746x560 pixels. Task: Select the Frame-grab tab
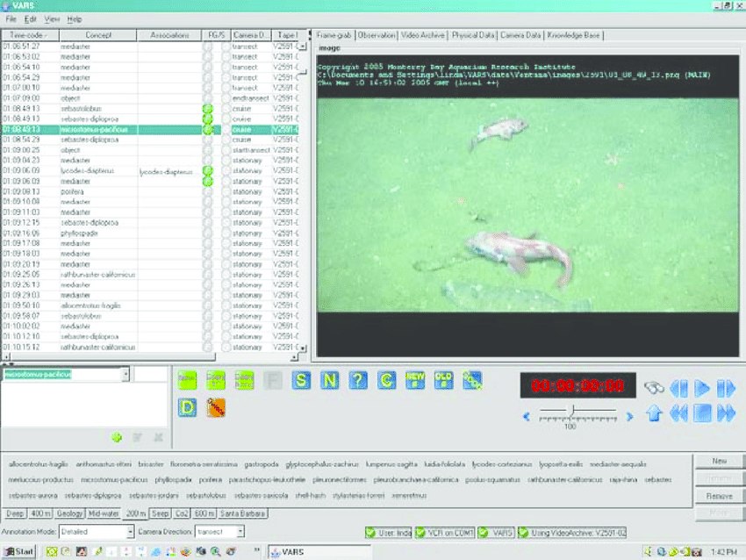tap(334, 35)
